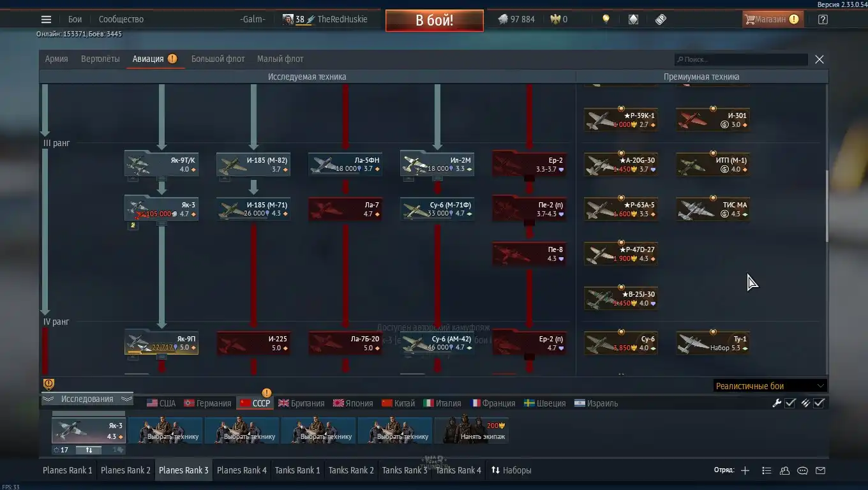Switch to the Вертолёты tab

tap(100, 59)
